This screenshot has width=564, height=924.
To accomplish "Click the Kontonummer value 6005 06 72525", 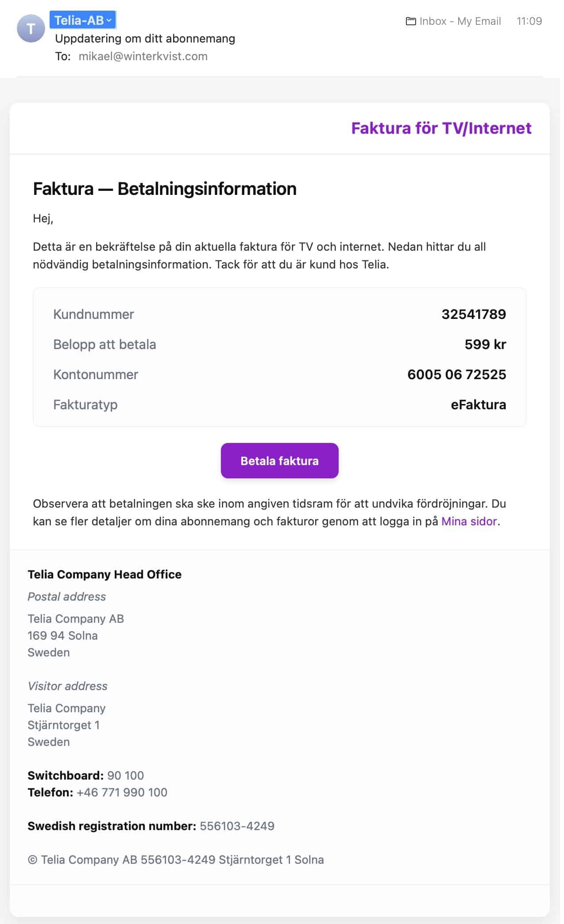I will pos(456,374).
